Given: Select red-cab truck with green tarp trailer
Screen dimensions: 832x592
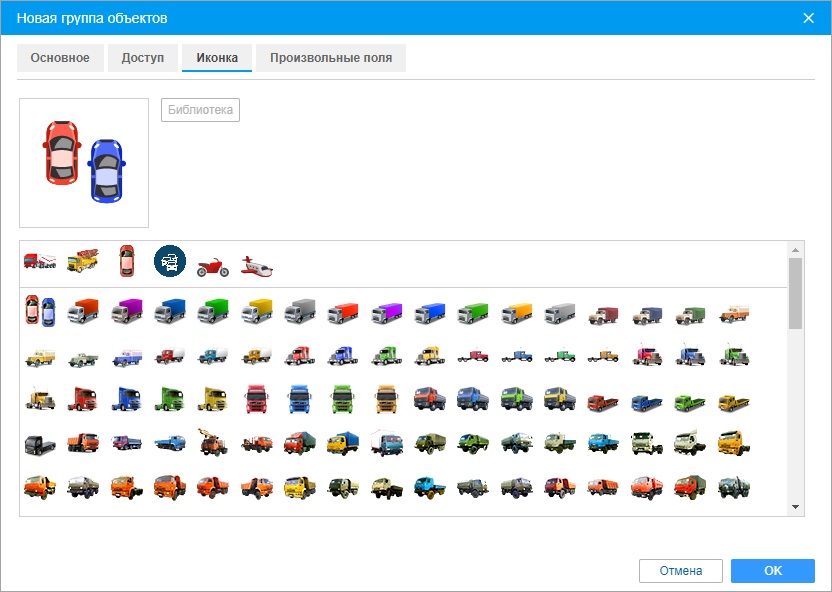Looking at the screenshot, I should pos(300,443).
